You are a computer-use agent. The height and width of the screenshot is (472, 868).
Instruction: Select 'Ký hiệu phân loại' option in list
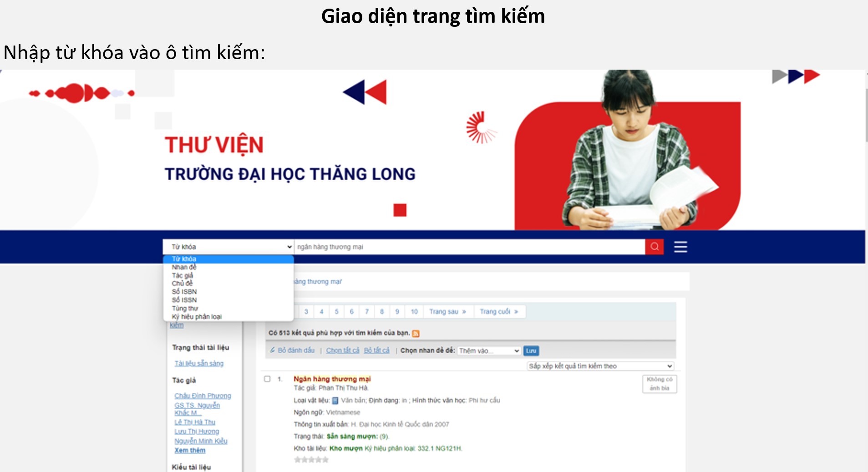[228, 316]
